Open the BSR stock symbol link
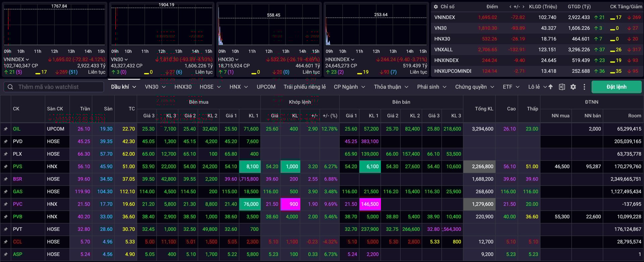 click(x=17, y=179)
